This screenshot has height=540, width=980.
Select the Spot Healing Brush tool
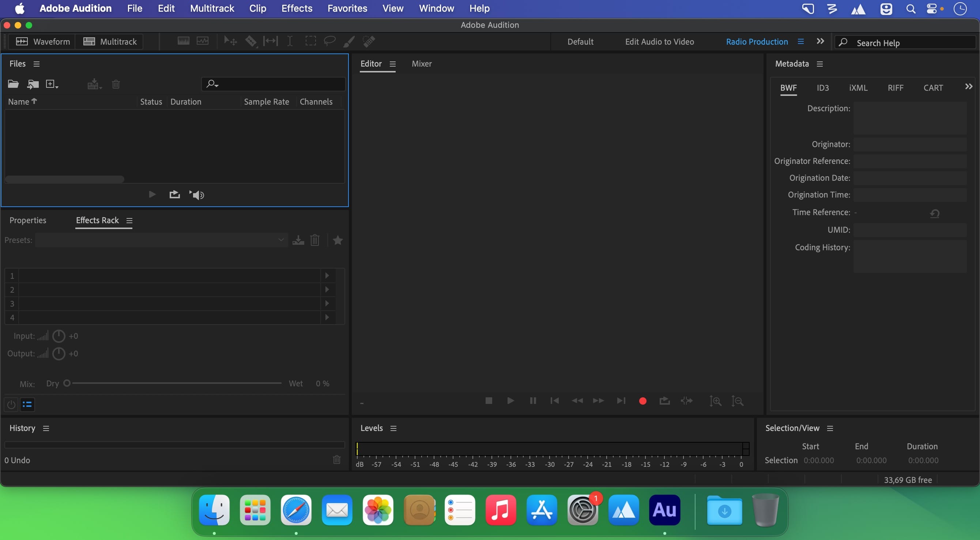(369, 41)
